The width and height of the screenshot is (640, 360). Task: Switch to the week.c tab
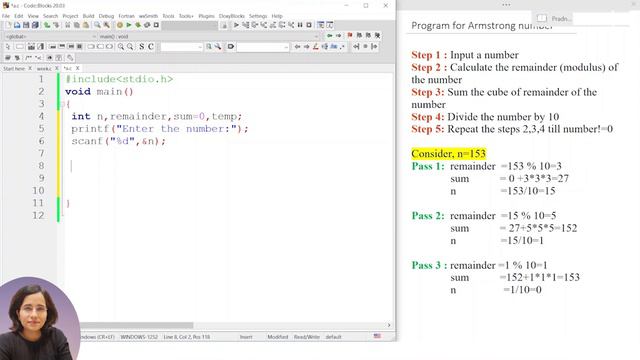coord(44,69)
